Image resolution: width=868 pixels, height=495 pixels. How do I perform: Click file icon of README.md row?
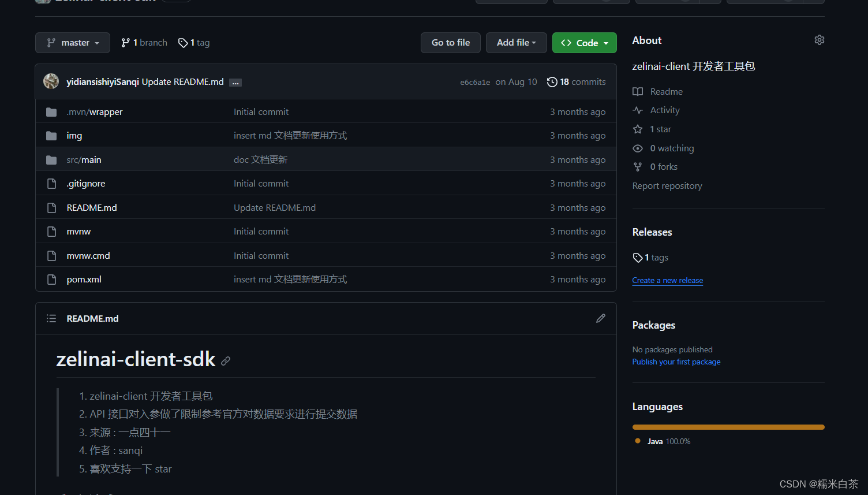[x=51, y=208]
